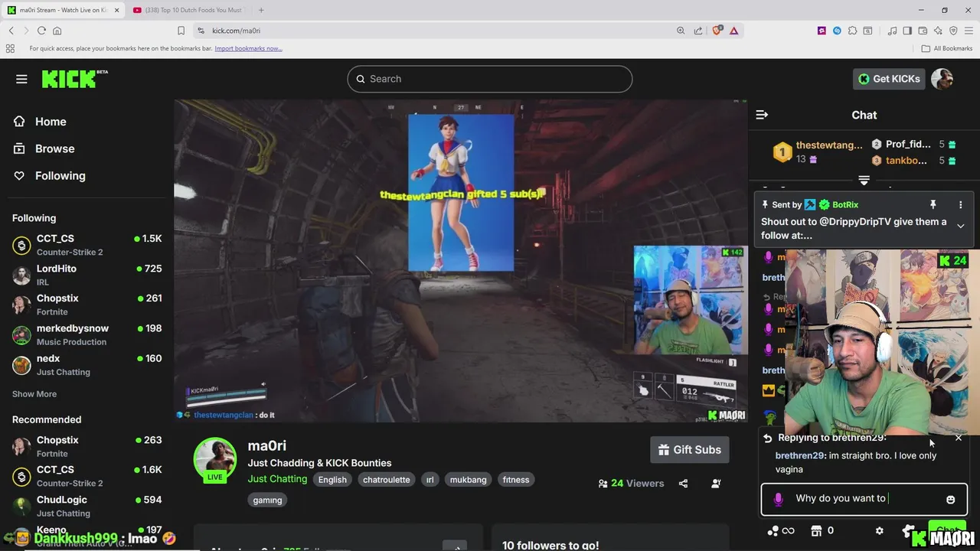
Task: Collapse the chat leaderboard handle
Action: [864, 181]
